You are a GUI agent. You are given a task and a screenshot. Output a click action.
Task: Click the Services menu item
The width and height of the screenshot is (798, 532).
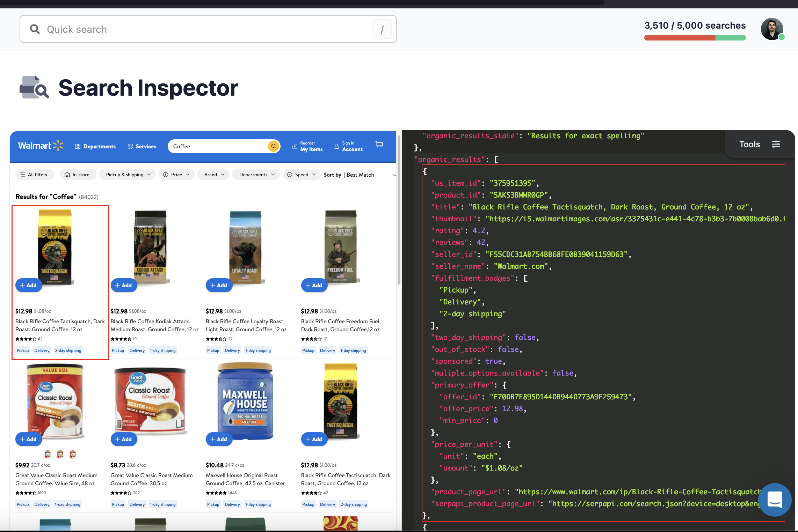click(x=142, y=146)
